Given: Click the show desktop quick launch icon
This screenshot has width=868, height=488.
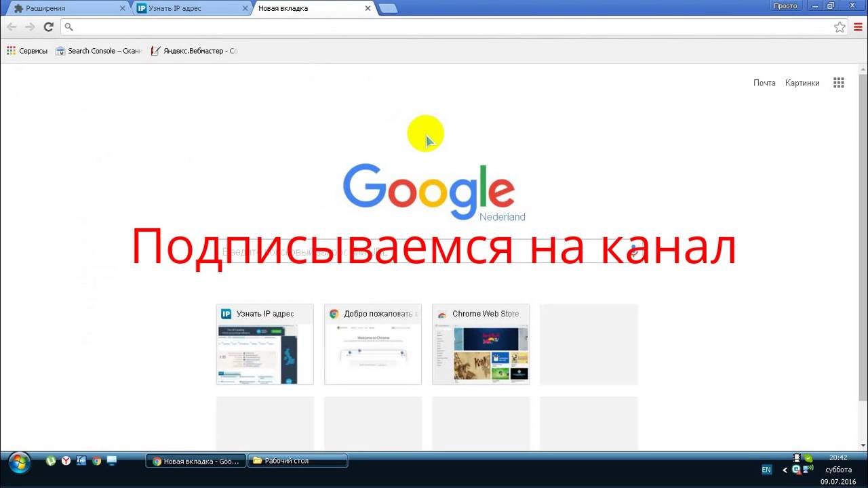Looking at the screenshot, I should (x=112, y=461).
